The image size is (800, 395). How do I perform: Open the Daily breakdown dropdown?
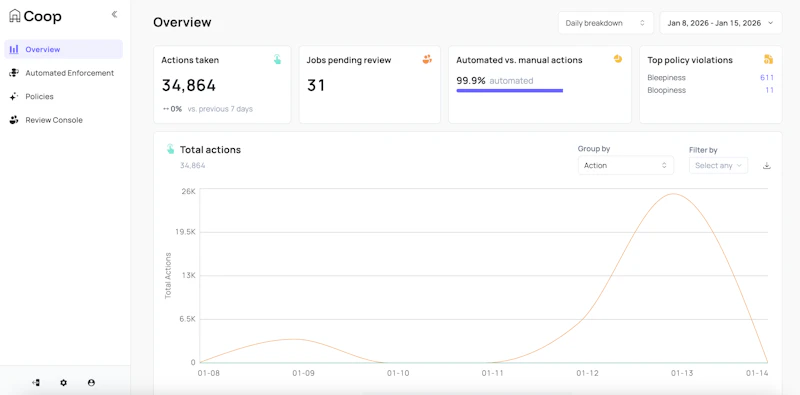tap(606, 23)
